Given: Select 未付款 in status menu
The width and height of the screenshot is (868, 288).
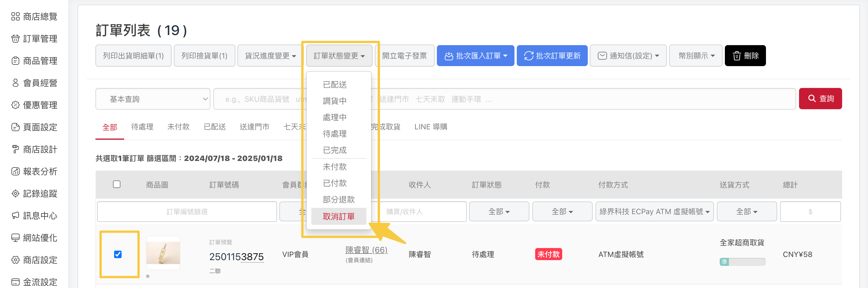Looking at the screenshot, I should [339, 167].
